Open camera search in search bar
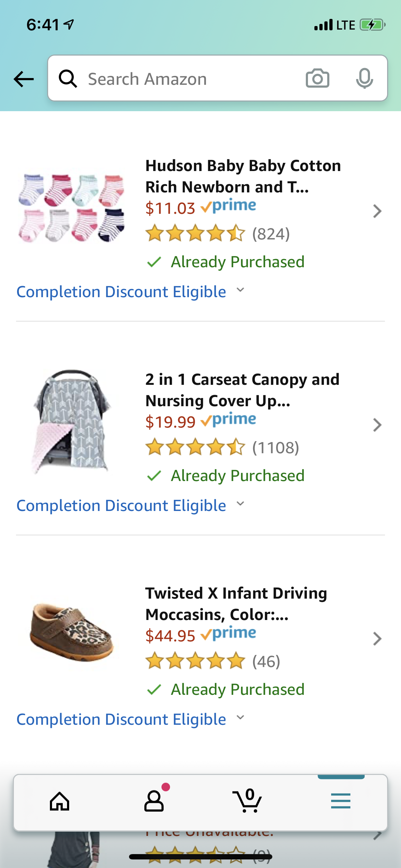Image resolution: width=401 pixels, height=868 pixels. [317, 78]
